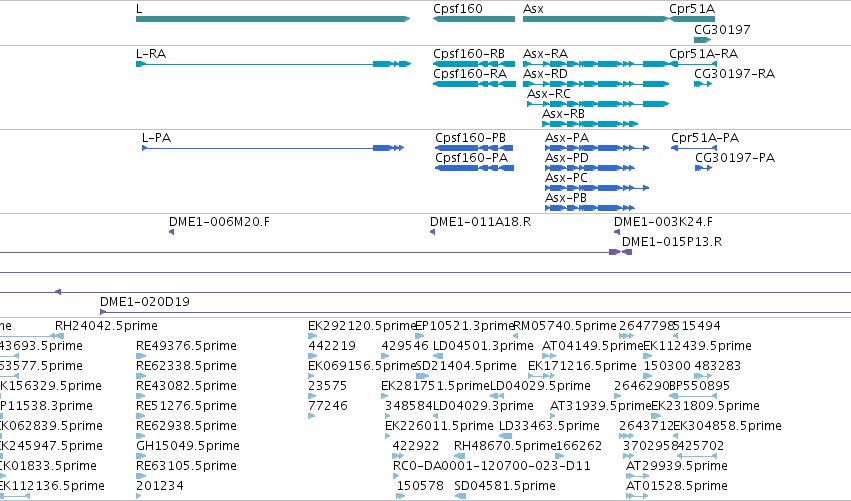The image size is (851, 501).
Task: Click EST AT04149.5prime
Action: click(547, 356)
